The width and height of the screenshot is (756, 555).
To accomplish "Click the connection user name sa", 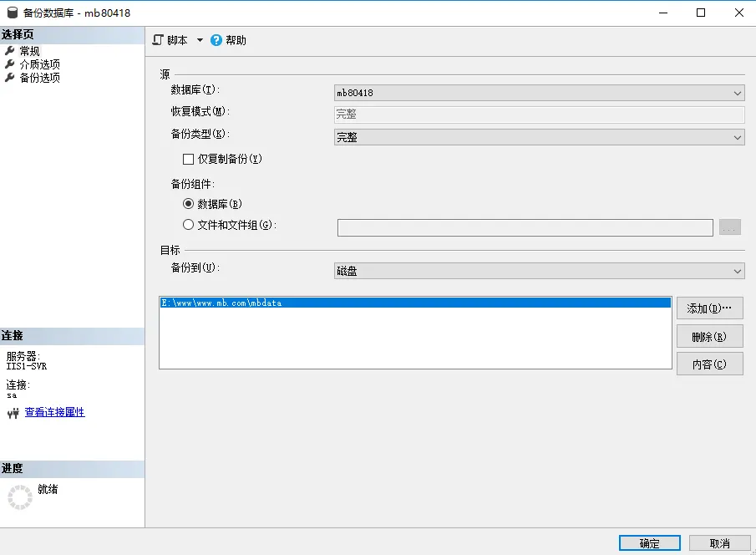I will click(12, 395).
